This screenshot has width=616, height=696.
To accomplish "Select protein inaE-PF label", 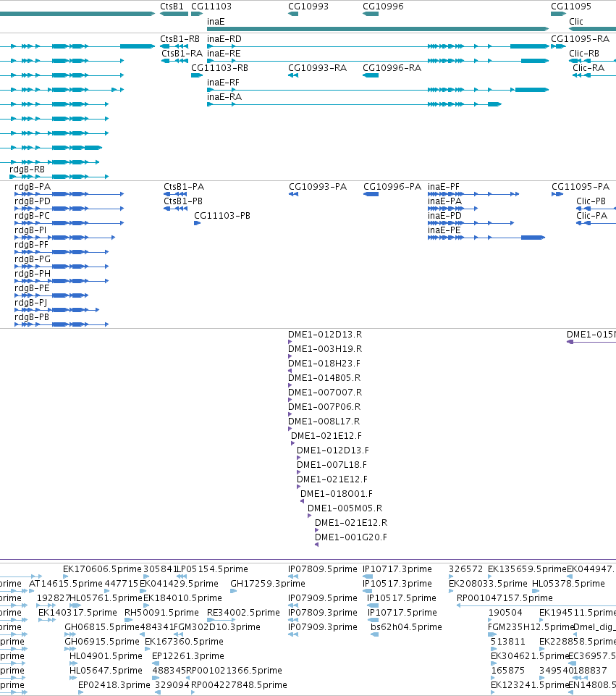I will pos(444,187).
